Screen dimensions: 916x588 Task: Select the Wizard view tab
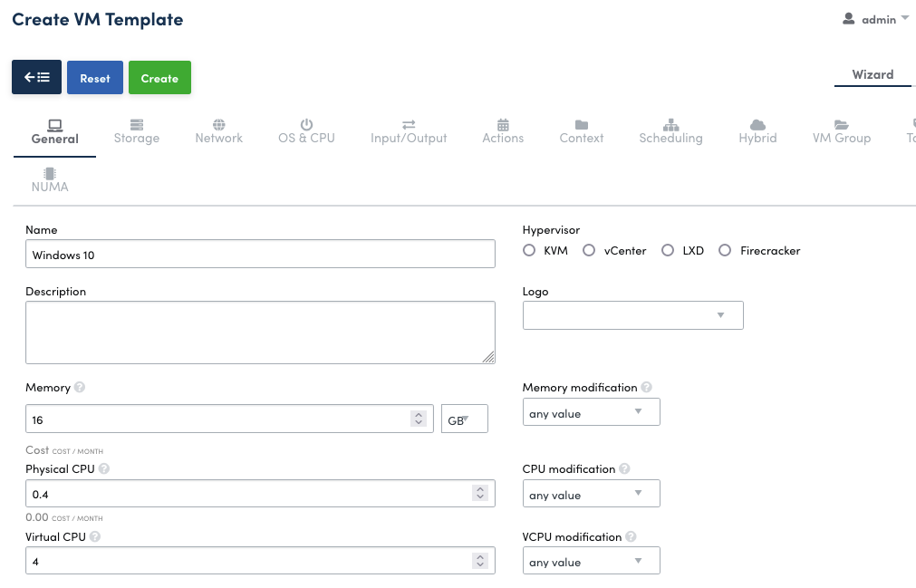(873, 75)
